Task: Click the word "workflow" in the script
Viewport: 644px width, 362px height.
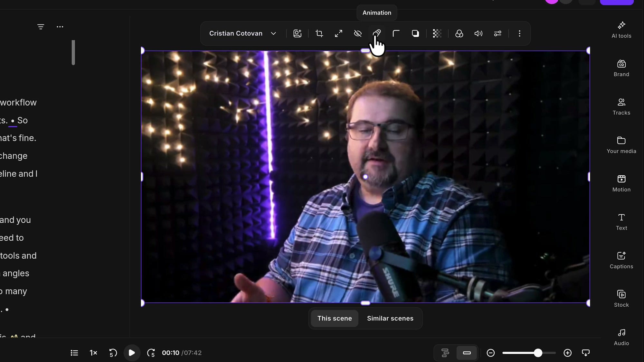Action: click(x=18, y=102)
